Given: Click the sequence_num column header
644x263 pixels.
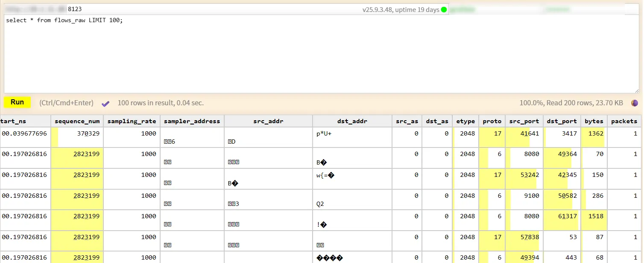Looking at the screenshot, I should click(77, 121).
